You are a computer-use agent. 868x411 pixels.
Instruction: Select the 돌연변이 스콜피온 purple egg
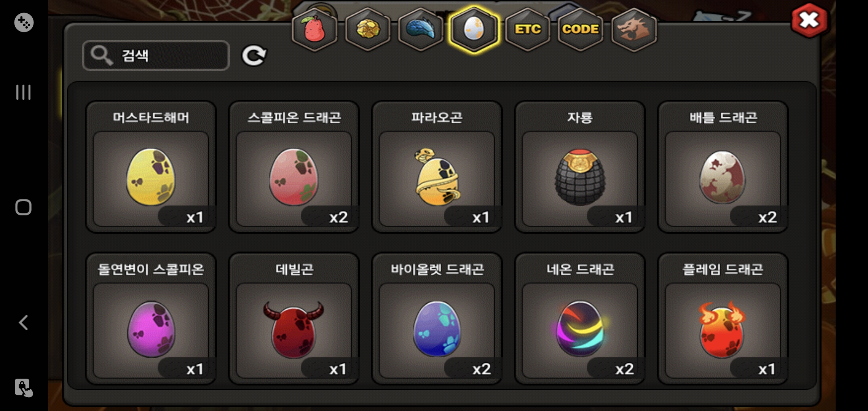(151, 319)
